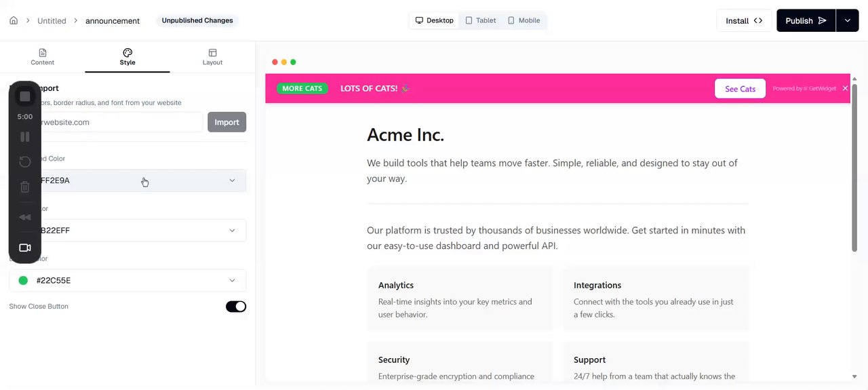Click the See Cats banner button

tap(740, 89)
